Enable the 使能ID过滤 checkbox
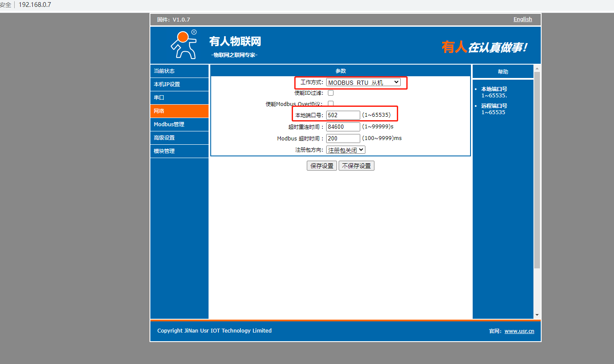614x364 pixels. [x=330, y=93]
